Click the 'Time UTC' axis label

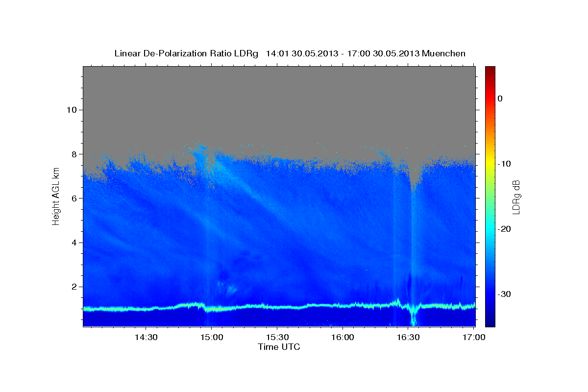[x=279, y=347]
